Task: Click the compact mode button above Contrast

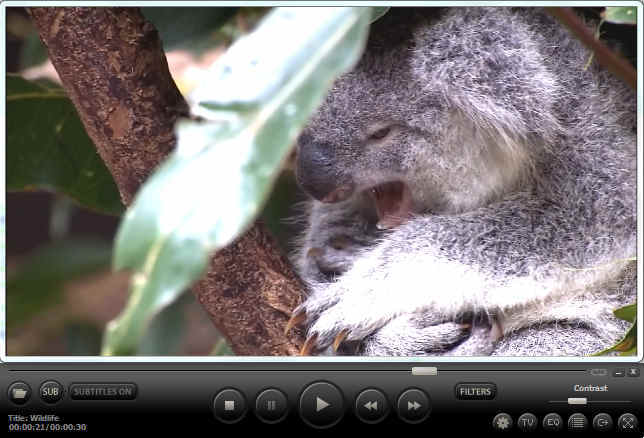Action: (x=599, y=372)
